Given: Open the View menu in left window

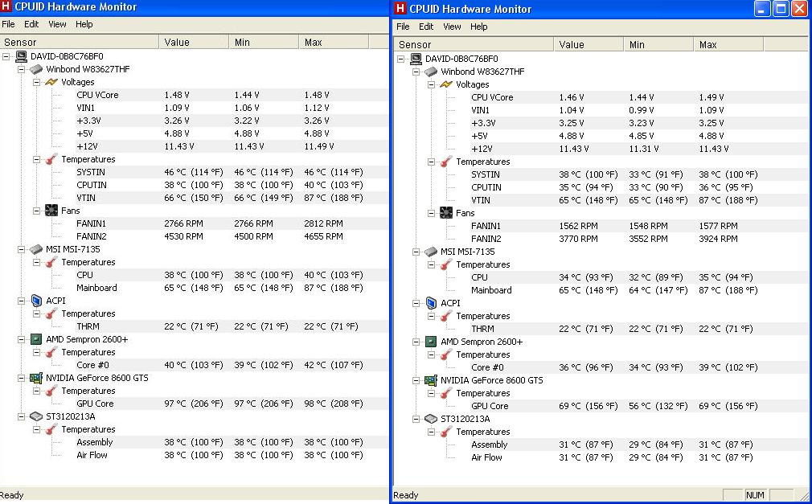Looking at the screenshot, I should click(x=57, y=24).
